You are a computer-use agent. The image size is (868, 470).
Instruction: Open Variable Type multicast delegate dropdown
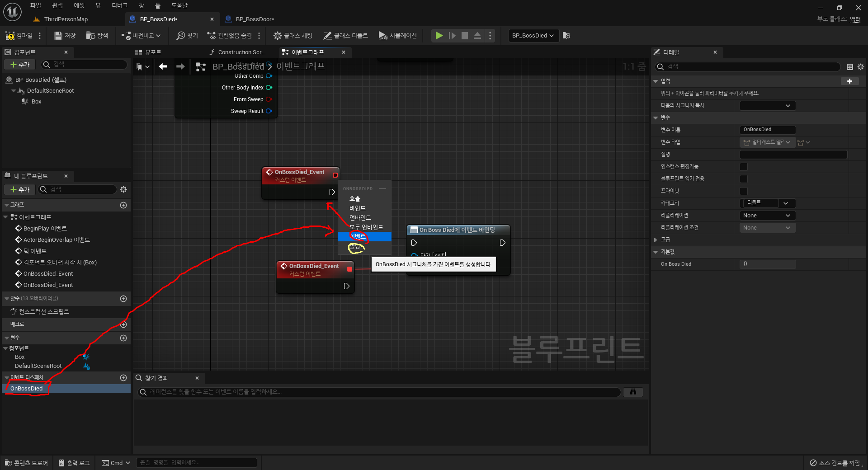point(767,142)
